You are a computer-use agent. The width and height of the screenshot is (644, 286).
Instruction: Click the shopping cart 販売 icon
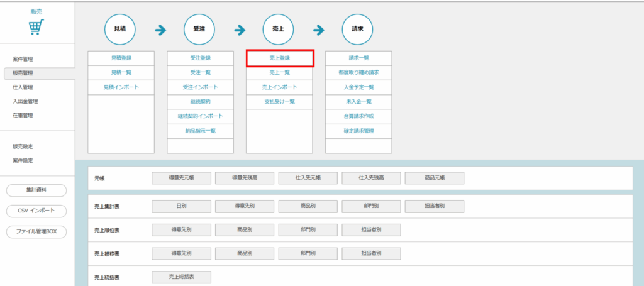pyautogui.click(x=37, y=28)
